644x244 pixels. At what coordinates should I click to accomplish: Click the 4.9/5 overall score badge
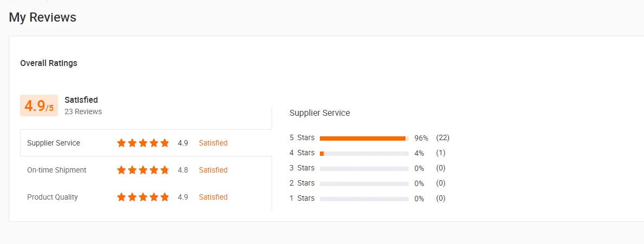tap(38, 106)
